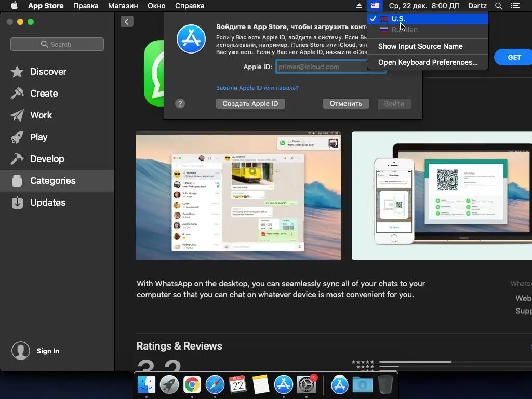Click the Search field in sidebar
This screenshot has height=399, width=532.
57,44
